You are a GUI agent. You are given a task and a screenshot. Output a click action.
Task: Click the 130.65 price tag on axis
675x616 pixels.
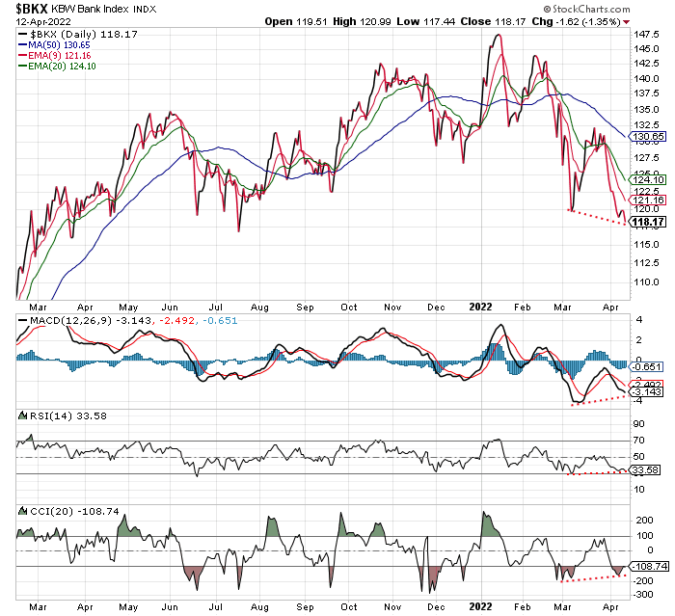[x=648, y=137]
